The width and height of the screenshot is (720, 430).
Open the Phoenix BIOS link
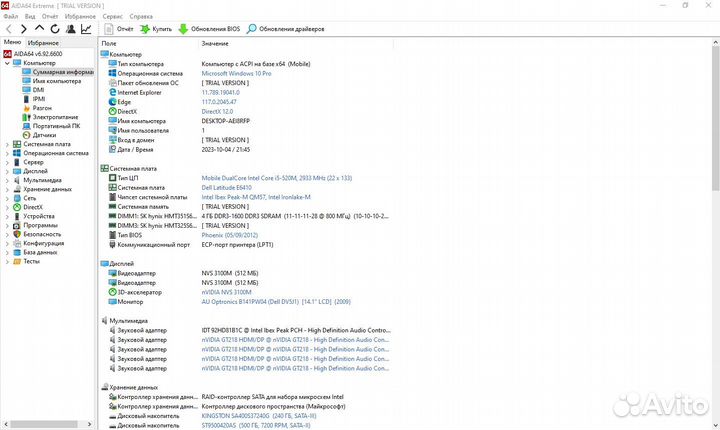[x=230, y=235]
